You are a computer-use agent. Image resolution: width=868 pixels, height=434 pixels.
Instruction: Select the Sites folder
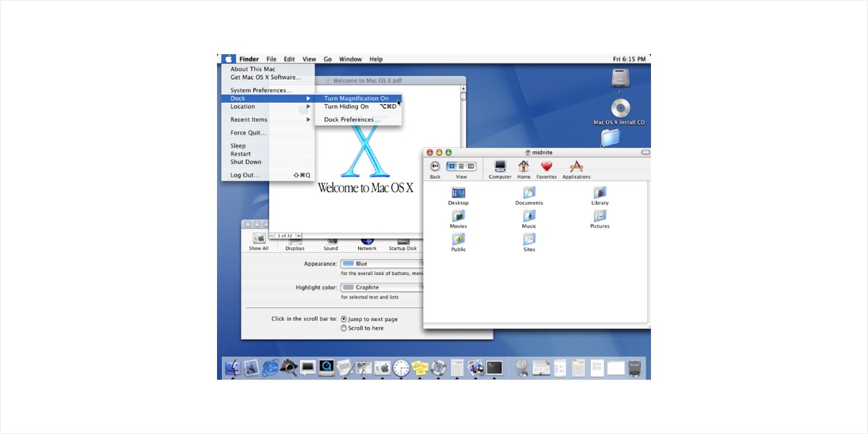[x=529, y=242]
